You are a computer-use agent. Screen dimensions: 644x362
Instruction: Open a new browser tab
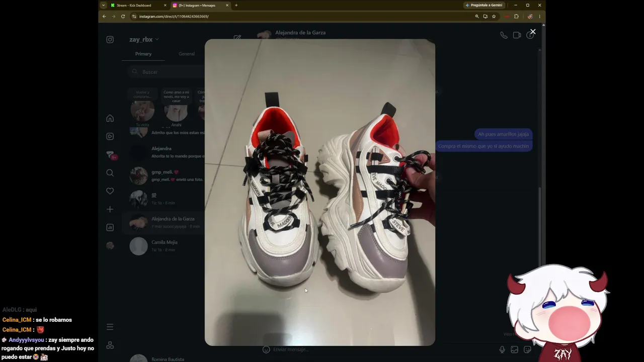(x=236, y=6)
